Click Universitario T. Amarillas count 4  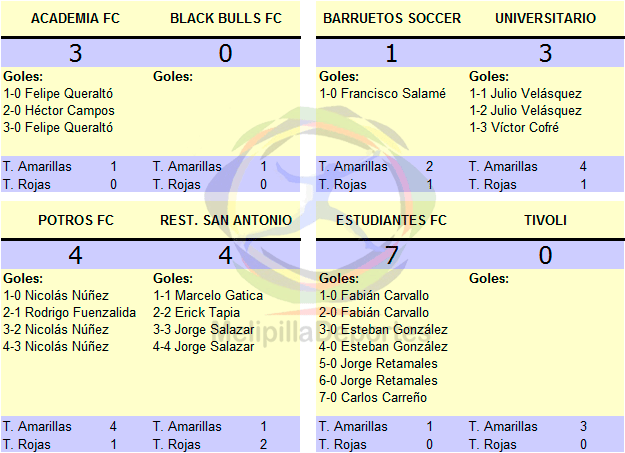coord(583,166)
